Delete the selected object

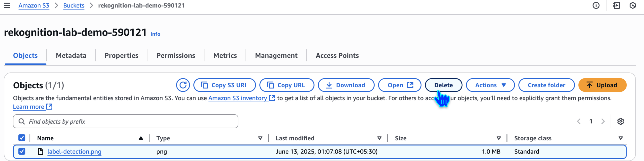[443, 85]
